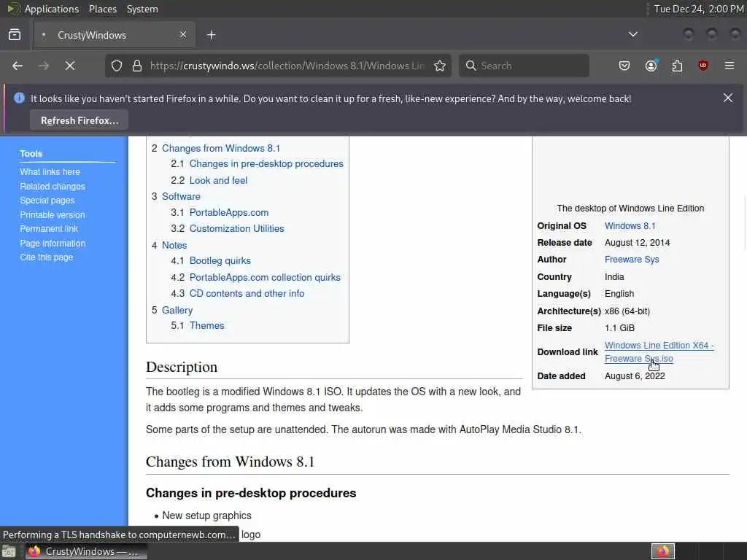This screenshot has width=747, height=560.
Task: Click the show desktop icon in bottom panel
Action: coord(9,551)
